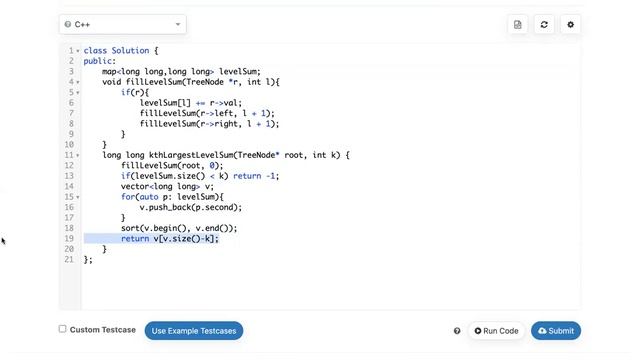
Task: Click the 'public:' line
Action: pyautogui.click(x=100, y=61)
